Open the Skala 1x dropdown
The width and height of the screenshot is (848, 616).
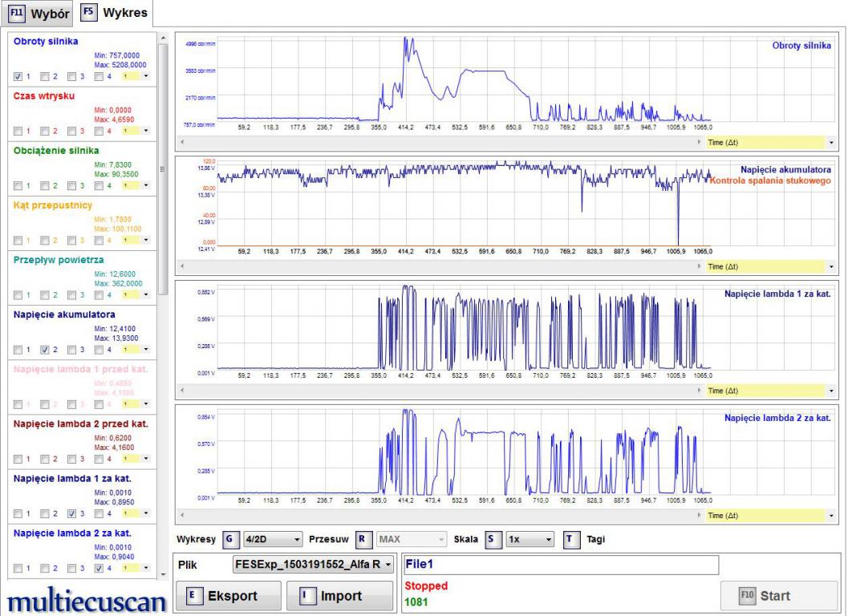pyautogui.click(x=529, y=539)
